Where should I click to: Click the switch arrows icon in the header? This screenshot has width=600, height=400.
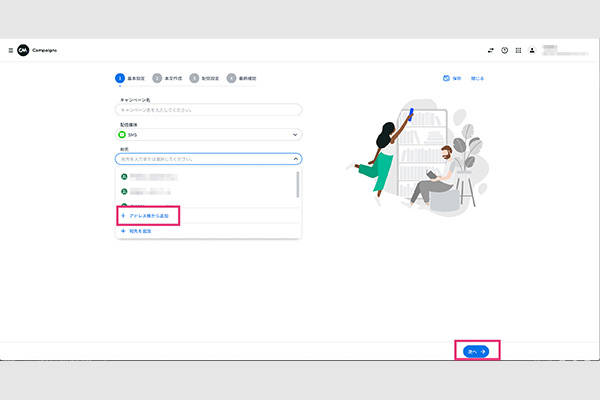491,50
